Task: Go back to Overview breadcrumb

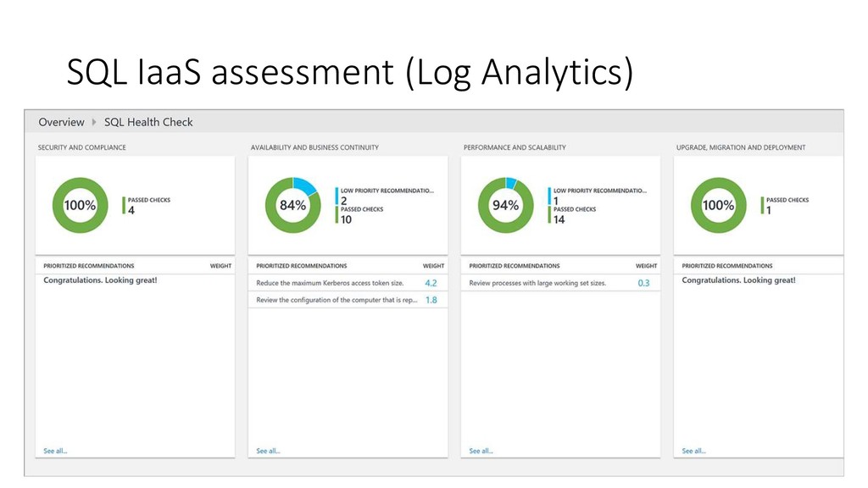Action: tap(61, 122)
